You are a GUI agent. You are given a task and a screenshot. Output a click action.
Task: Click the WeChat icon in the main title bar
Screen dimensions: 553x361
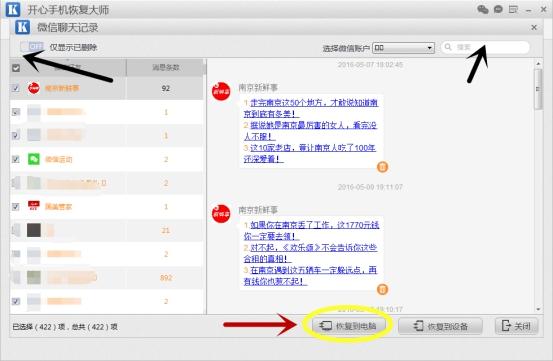pyautogui.click(x=482, y=9)
